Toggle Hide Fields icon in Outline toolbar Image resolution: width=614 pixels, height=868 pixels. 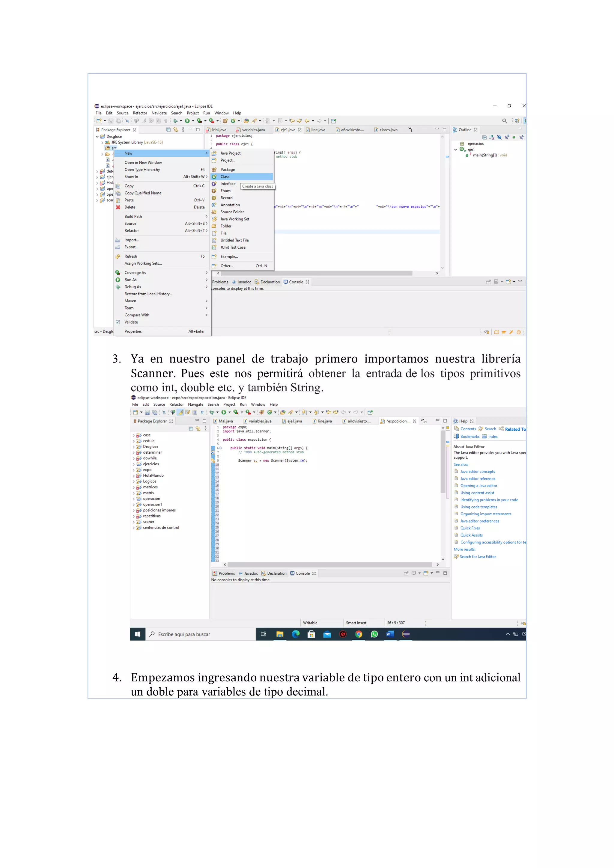point(499,137)
